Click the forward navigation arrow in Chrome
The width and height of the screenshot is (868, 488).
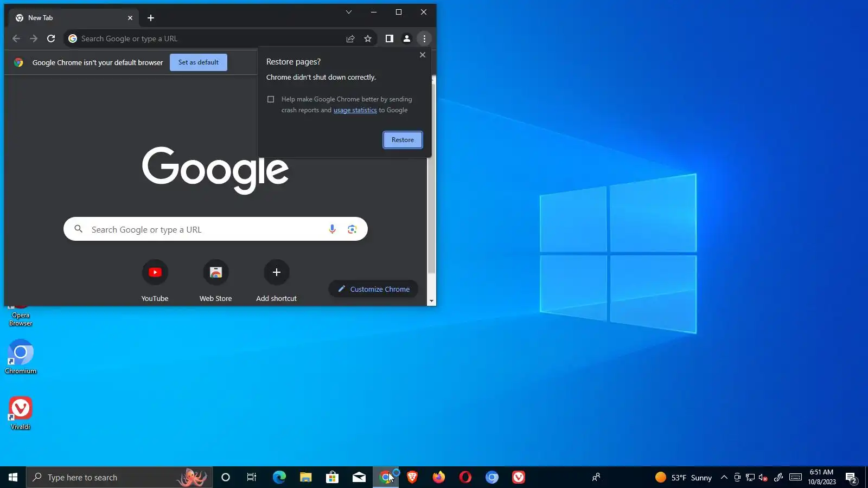[x=34, y=38]
